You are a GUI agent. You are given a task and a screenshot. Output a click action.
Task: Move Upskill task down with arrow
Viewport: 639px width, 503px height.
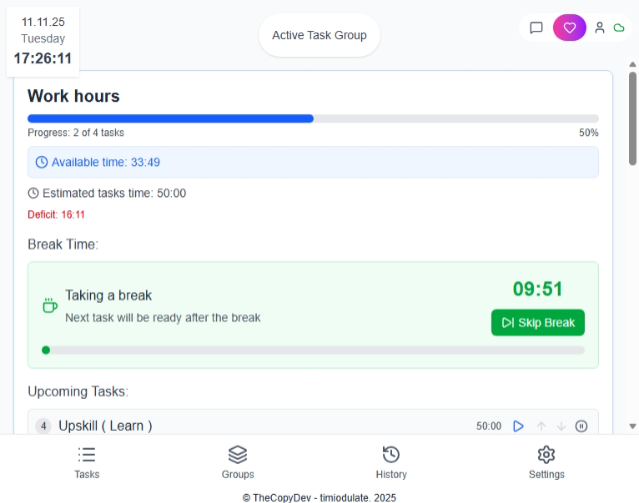click(x=561, y=426)
